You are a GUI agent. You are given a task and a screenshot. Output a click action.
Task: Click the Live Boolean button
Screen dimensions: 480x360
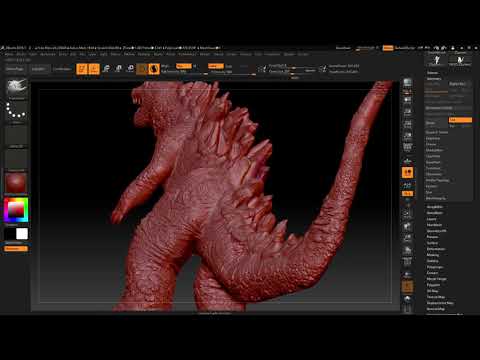point(62,69)
